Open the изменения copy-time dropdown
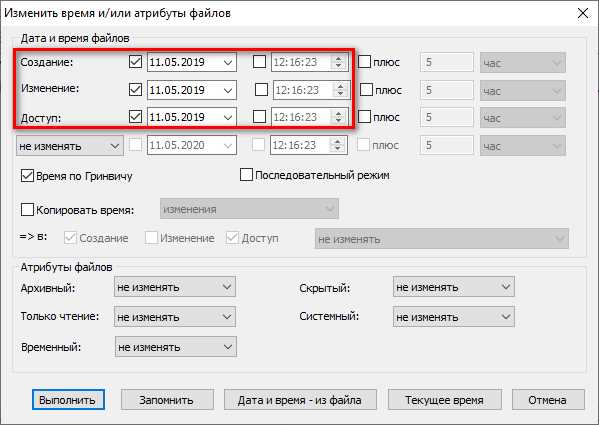 [249, 209]
